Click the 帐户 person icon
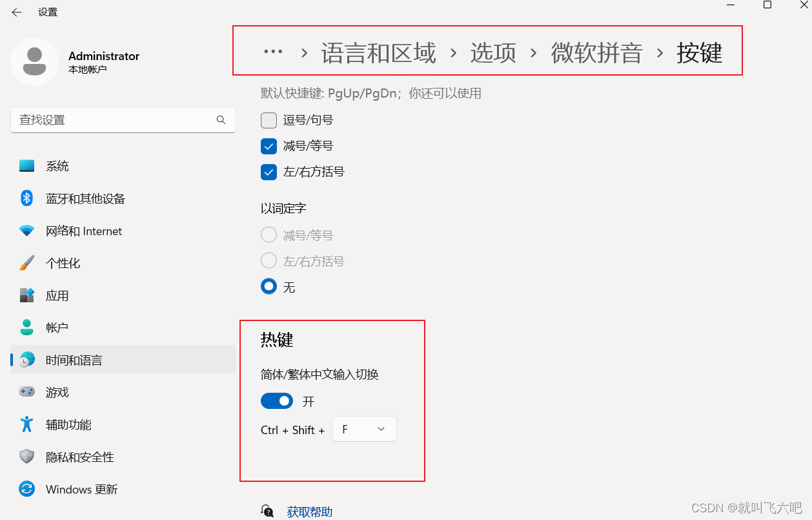 coord(26,328)
